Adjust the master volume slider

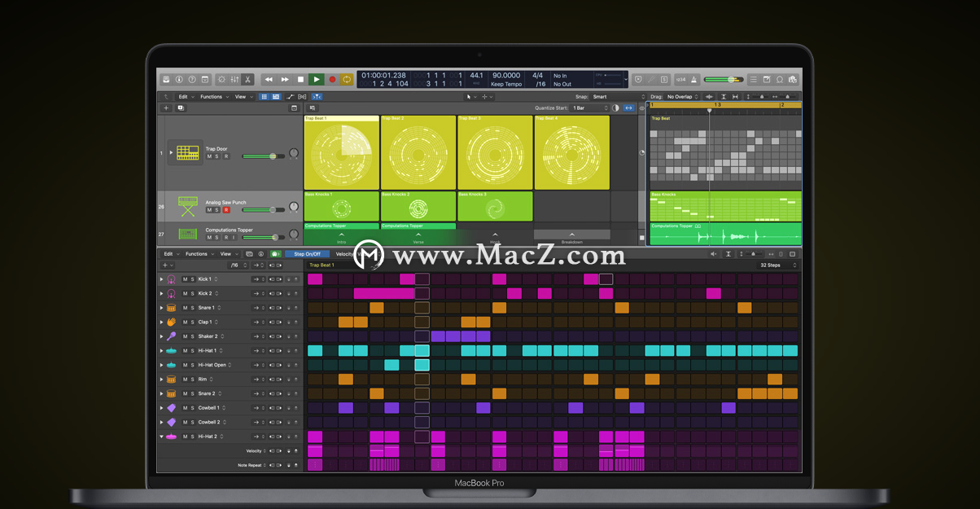tap(724, 79)
